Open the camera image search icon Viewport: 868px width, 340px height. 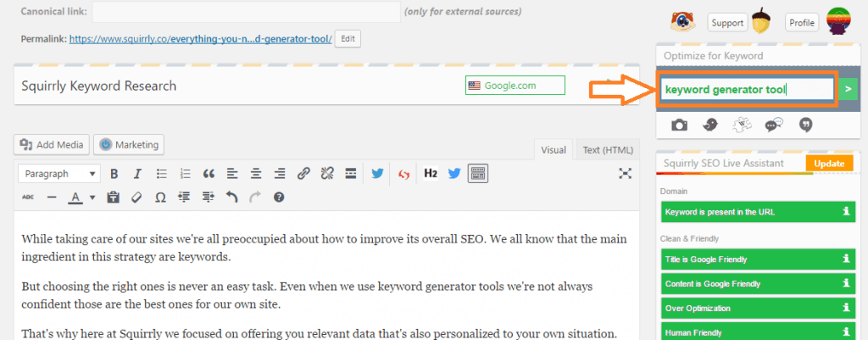coord(679,125)
